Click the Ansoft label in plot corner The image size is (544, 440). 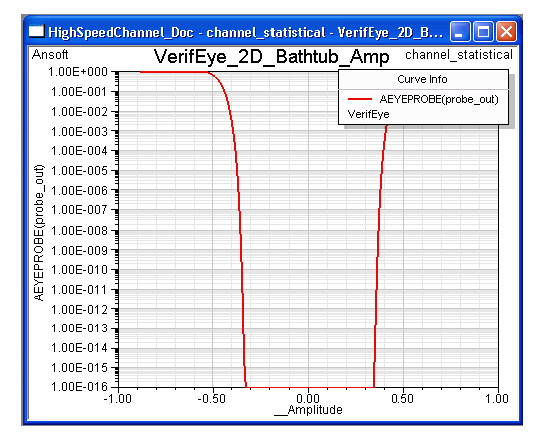click(50, 55)
